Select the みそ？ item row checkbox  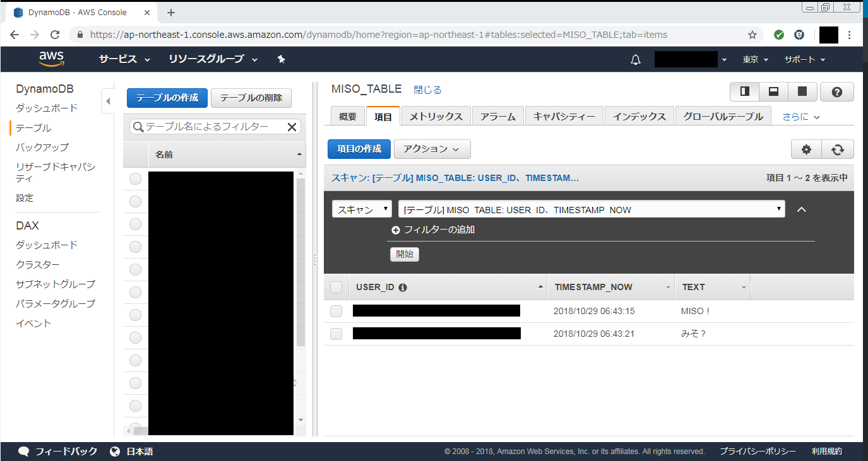tap(336, 334)
